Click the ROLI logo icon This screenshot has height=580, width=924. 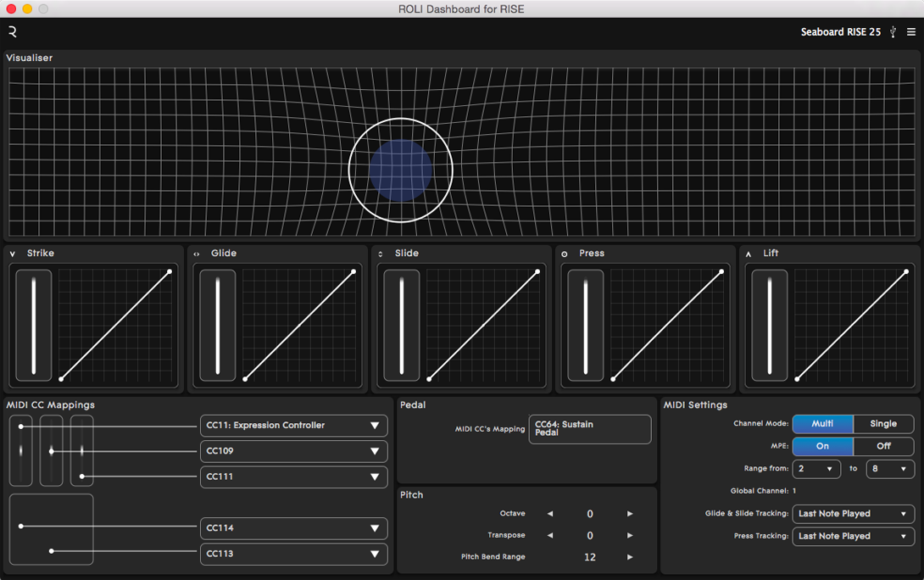pos(13,32)
